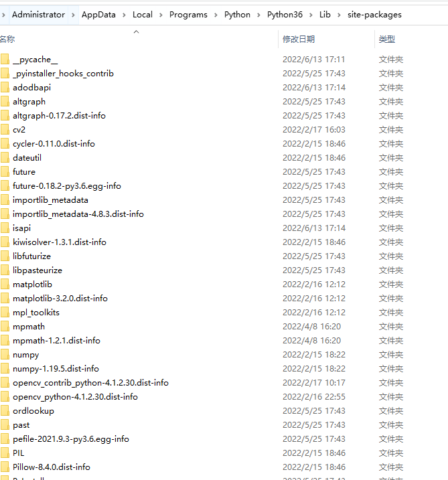Select the altgraph folder icon
The image size is (448, 480).
pyautogui.click(x=5, y=102)
